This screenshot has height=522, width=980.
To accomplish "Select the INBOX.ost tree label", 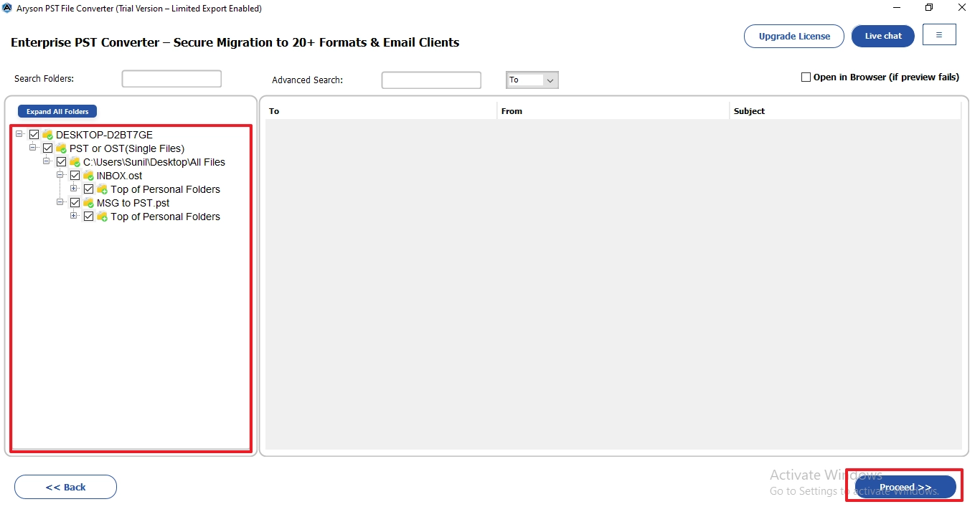I will tap(120, 176).
